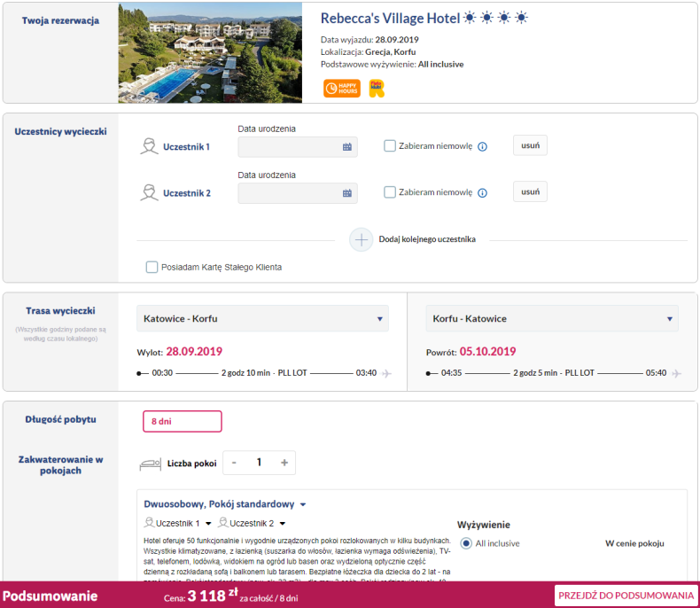Remove Uczestnik 1 with usuń button
The image size is (700, 608).
[530, 145]
